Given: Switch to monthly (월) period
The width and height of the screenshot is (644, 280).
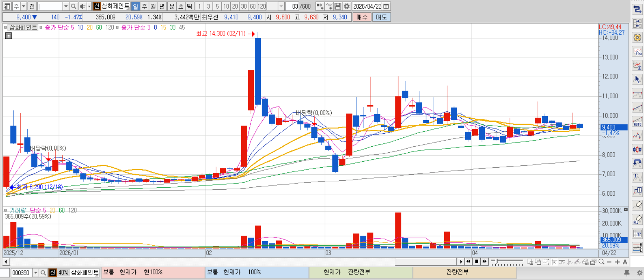Looking at the screenshot, I should tap(153, 6).
